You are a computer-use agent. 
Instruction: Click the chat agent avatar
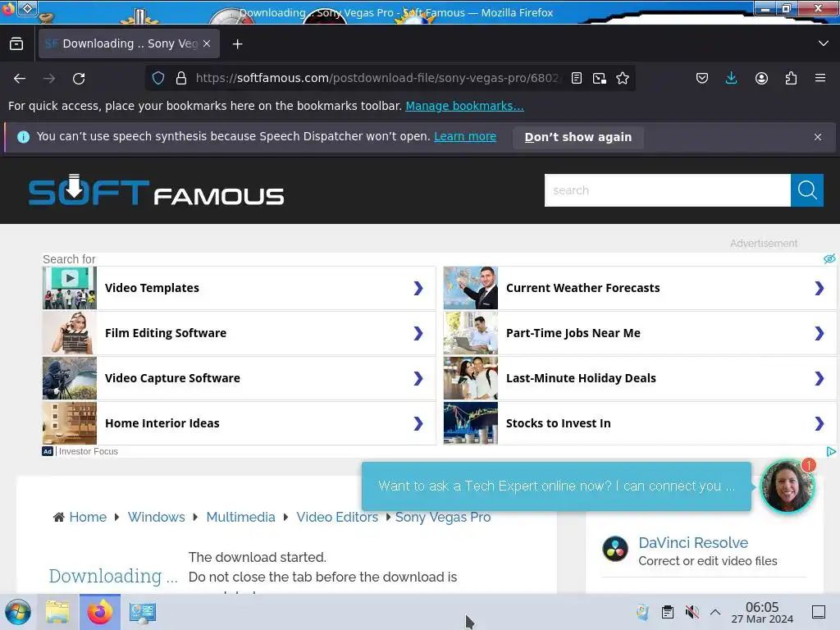(x=787, y=486)
